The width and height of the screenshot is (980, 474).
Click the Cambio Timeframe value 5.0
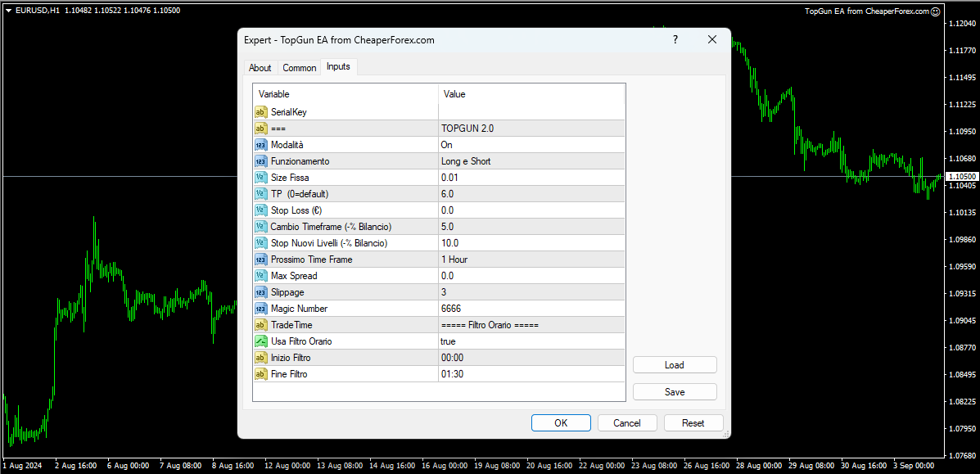pyautogui.click(x=531, y=227)
